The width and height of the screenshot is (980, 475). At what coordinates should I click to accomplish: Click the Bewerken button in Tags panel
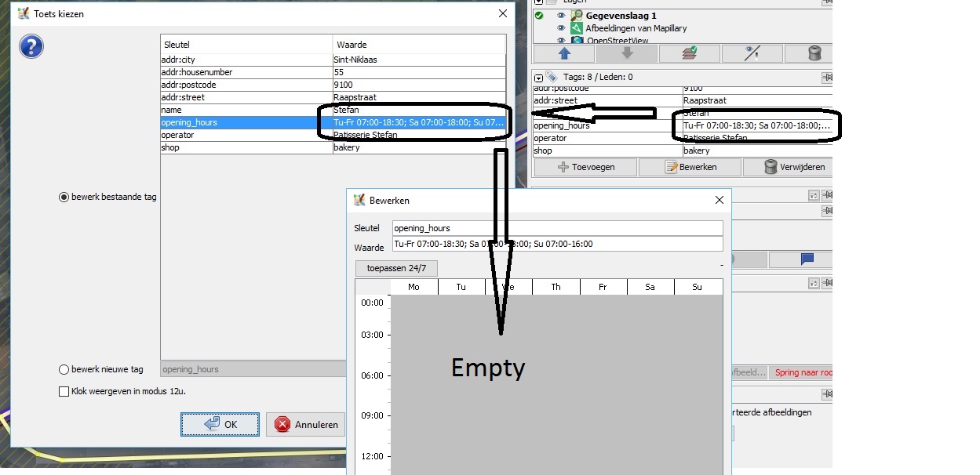690,167
